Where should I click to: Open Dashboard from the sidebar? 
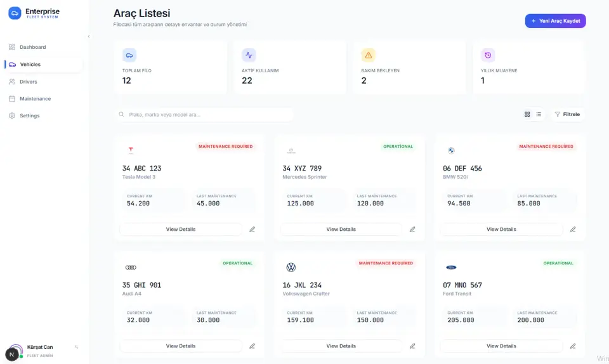[x=43, y=47]
